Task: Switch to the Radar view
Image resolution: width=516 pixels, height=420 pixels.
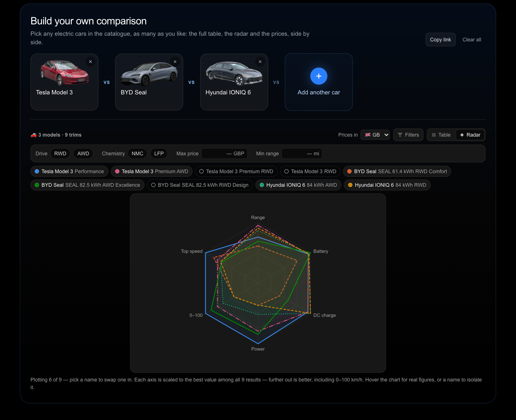Action: pyautogui.click(x=470, y=135)
